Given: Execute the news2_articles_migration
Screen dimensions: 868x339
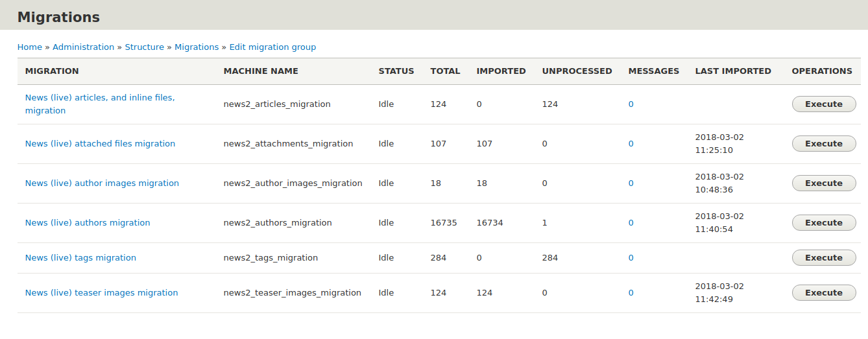Looking at the screenshot, I should [824, 104].
